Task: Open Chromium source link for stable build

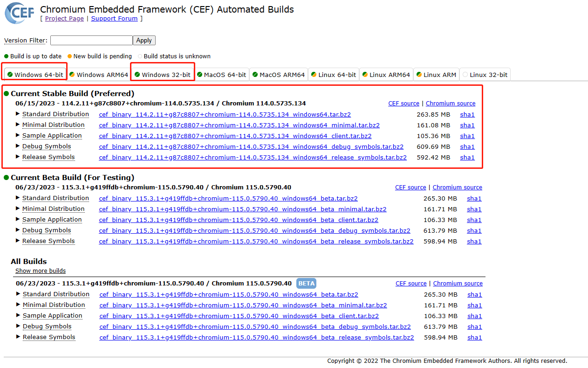Action: tap(451, 104)
